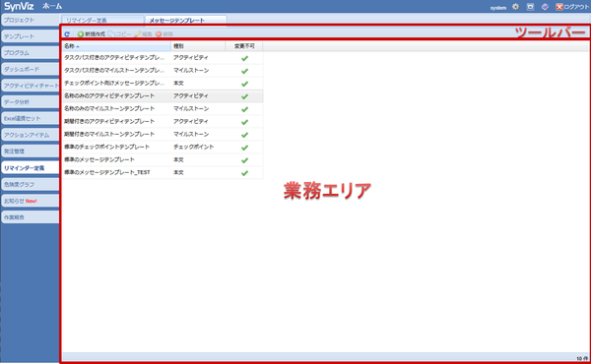Click the window icon beside the gear
The height and width of the screenshot is (364, 591).
(x=530, y=7)
